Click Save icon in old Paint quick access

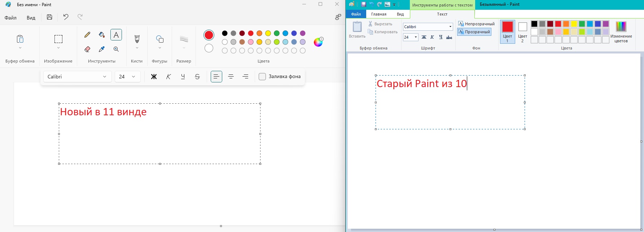(x=364, y=4)
